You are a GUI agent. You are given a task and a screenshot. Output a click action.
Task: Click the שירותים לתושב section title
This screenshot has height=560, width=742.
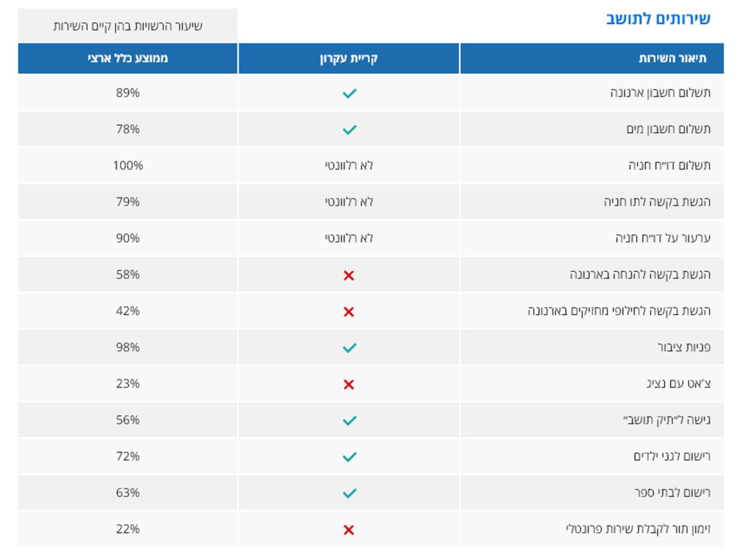click(658, 19)
